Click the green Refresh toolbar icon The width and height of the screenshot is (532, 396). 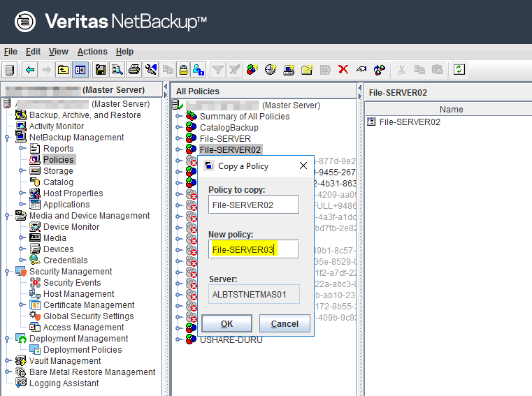click(x=459, y=69)
